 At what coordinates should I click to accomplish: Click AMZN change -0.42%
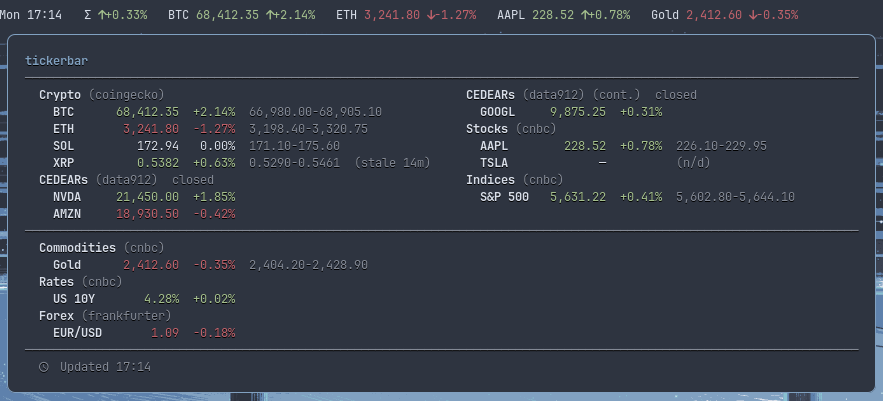[214, 214]
